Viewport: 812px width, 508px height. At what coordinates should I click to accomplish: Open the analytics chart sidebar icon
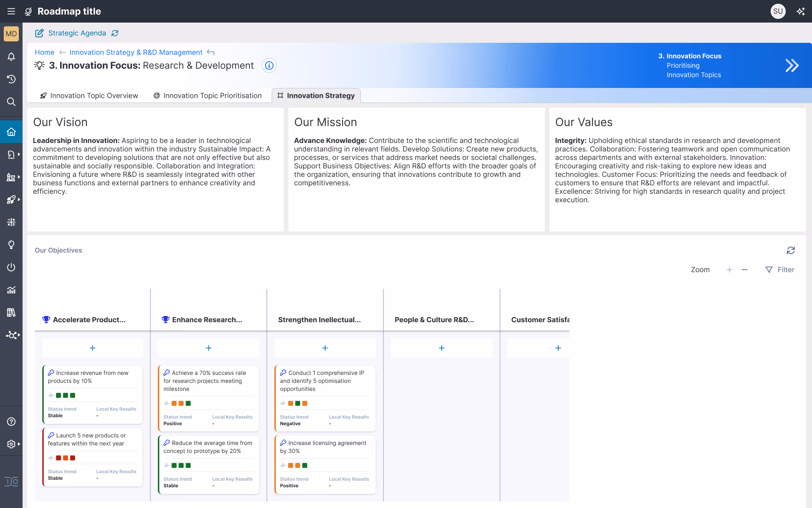tap(11, 290)
